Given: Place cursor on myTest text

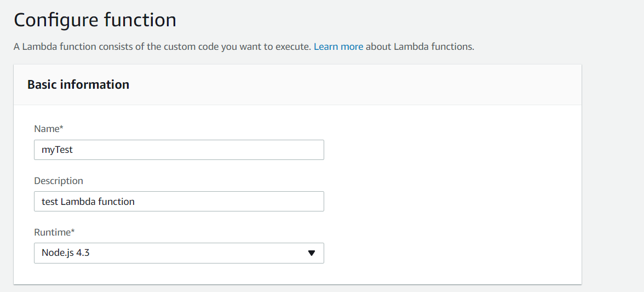Looking at the screenshot, I should (57, 150).
